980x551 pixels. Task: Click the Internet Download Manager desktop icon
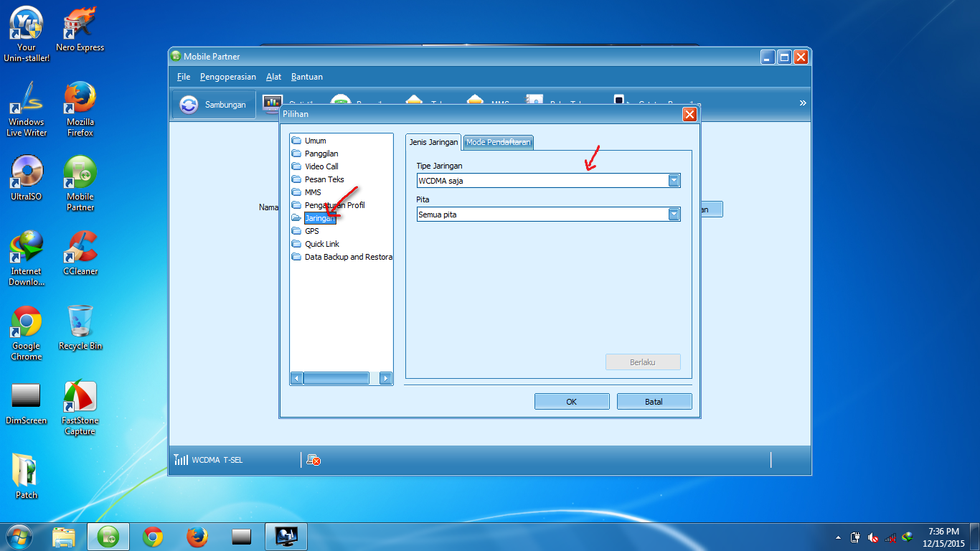(27, 258)
